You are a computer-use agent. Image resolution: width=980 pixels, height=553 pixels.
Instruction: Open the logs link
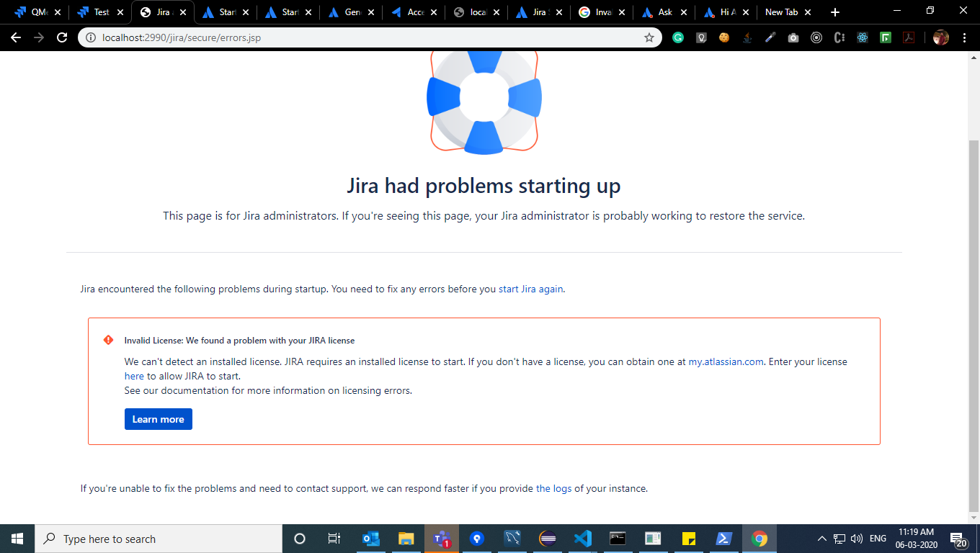tap(553, 488)
